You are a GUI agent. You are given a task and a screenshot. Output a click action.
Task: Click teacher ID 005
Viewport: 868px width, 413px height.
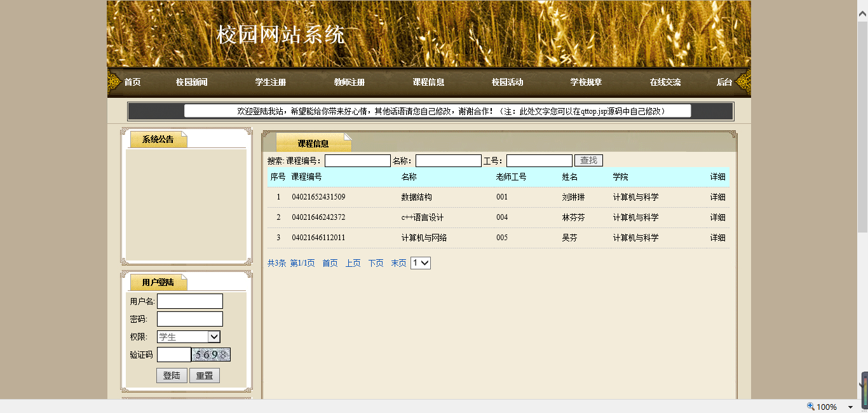[502, 238]
